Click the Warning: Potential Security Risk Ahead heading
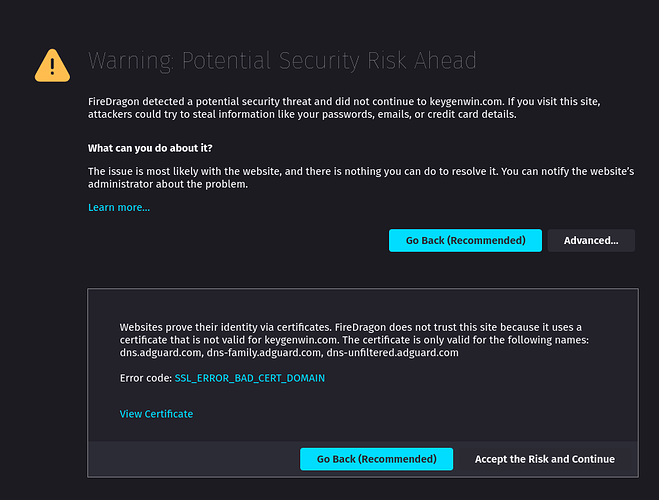The image size is (659, 500). coord(282,61)
